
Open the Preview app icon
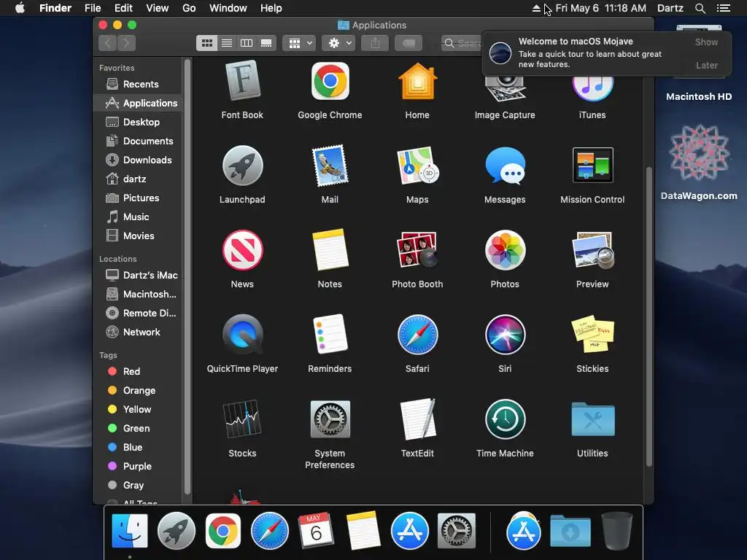[592, 250]
